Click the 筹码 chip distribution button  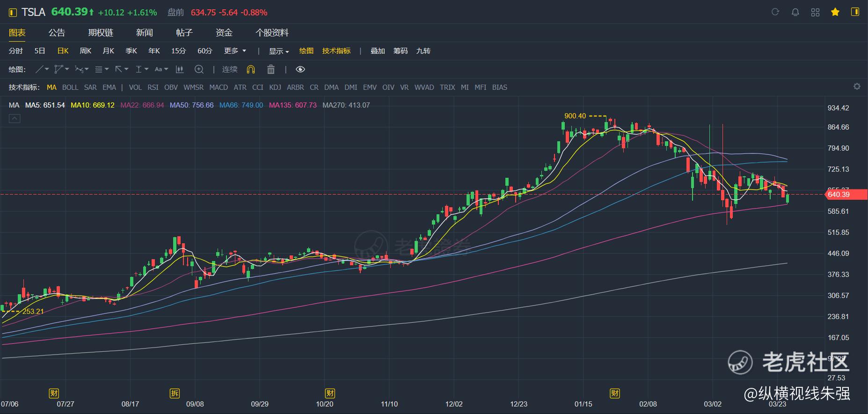coord(401,51)
